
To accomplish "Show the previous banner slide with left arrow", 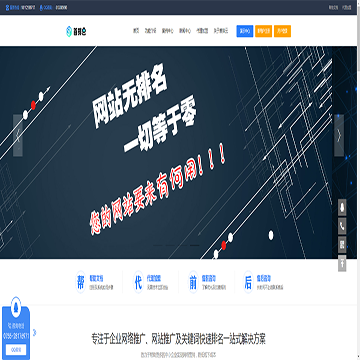I will (x=18, y=135).
